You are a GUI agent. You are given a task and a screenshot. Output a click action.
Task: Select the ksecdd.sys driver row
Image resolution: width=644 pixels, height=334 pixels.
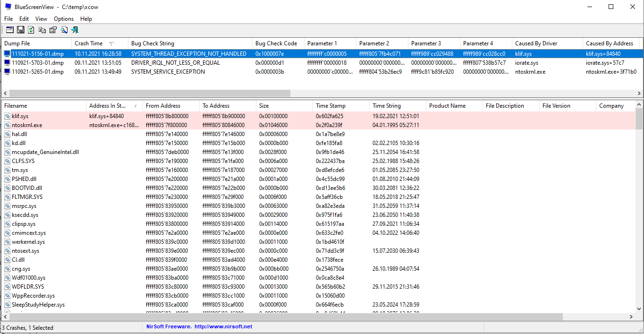pyautogui.click(x=318, y=214)
